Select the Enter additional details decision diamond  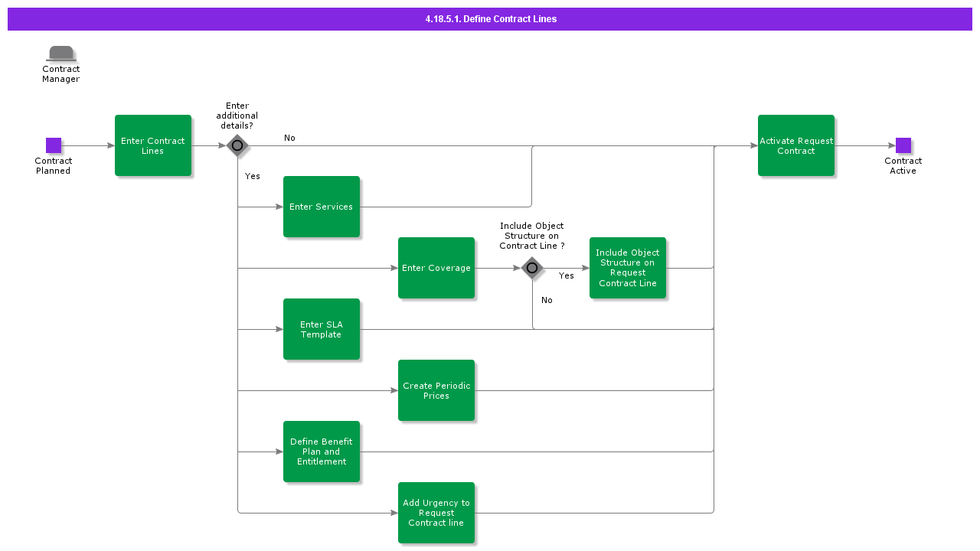coord(237,145)
